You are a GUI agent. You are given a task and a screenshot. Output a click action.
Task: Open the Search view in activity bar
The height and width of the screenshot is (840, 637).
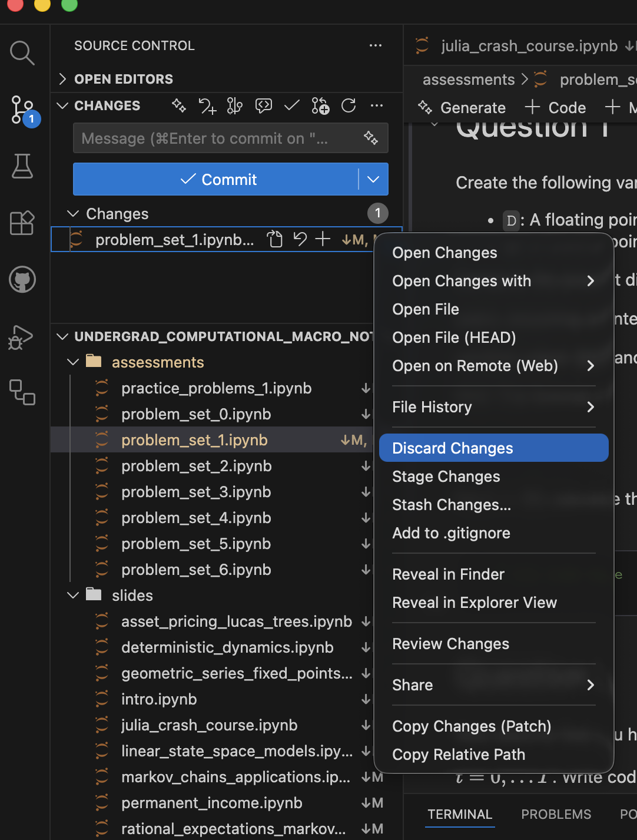22,53
